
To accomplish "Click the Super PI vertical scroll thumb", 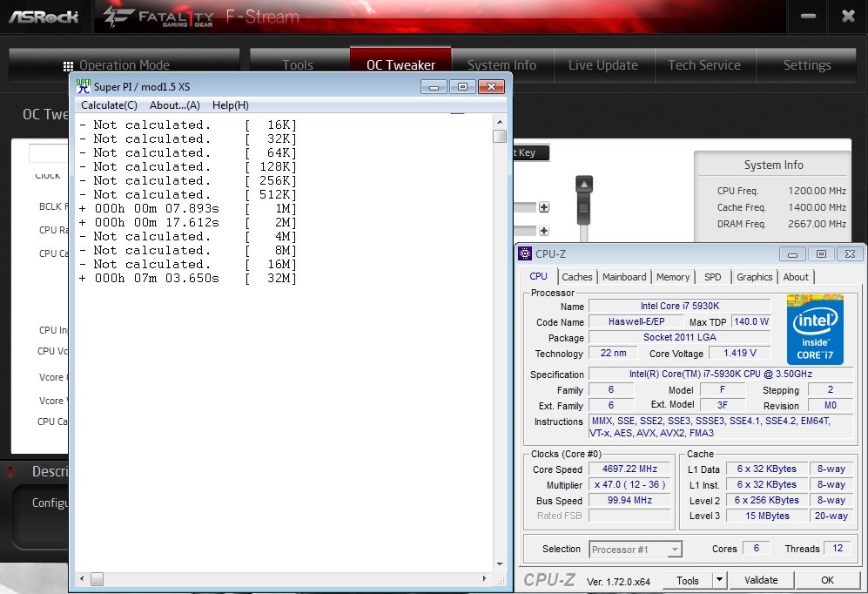I will [x=500, y=136].
